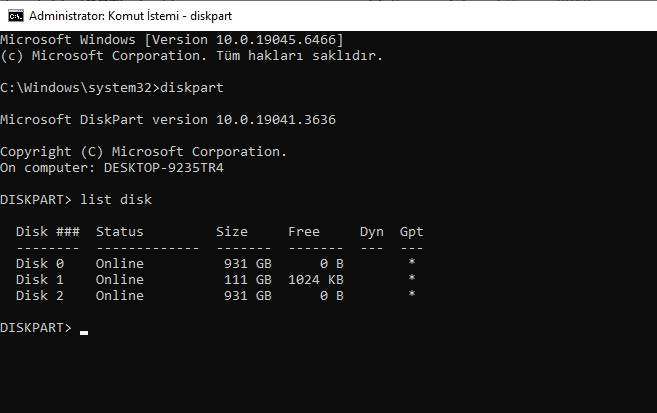This screenshot has width=657, height=413.
Task: Click the 'Status' column header
Action: (120, 232)
